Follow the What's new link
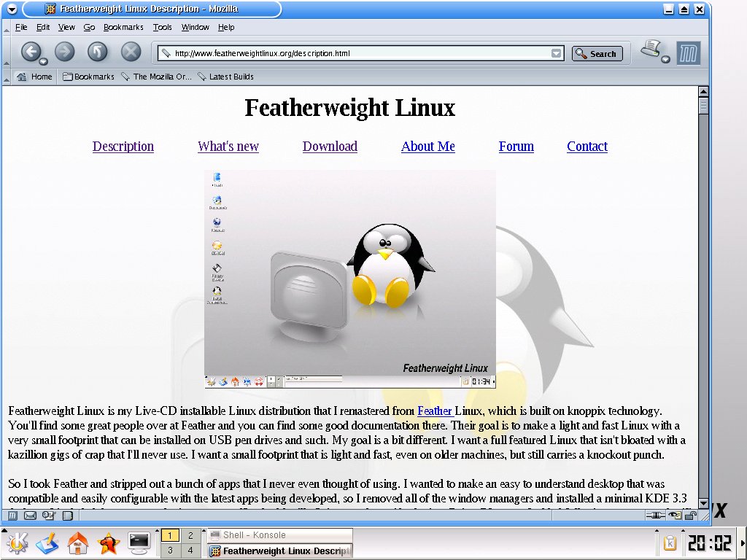This screenshot has width=747, height=560. pyautogui.click(x=228, y=146)
